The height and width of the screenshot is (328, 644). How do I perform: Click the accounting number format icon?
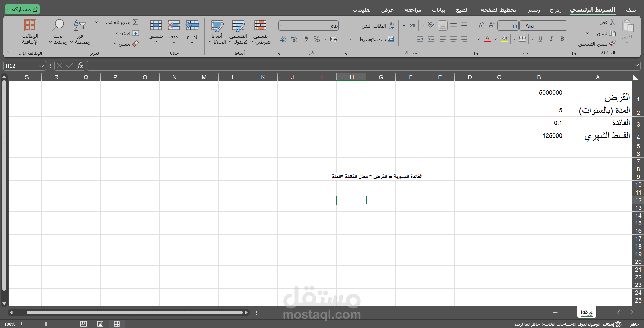click(334, 39)
